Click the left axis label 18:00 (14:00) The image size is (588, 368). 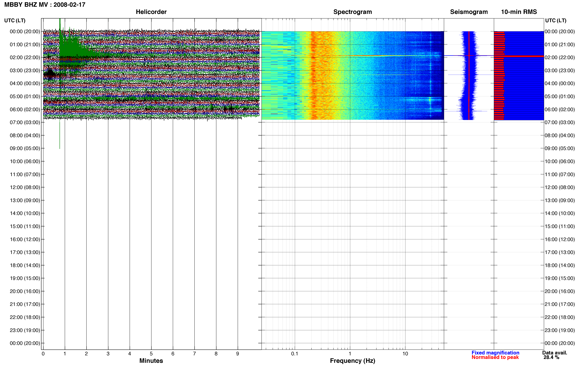point(25,265)
